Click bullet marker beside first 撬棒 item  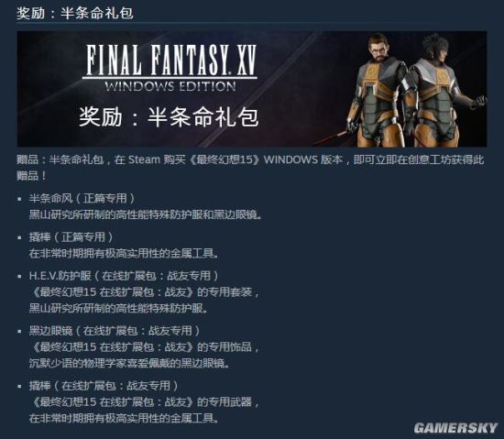(19, 237)
